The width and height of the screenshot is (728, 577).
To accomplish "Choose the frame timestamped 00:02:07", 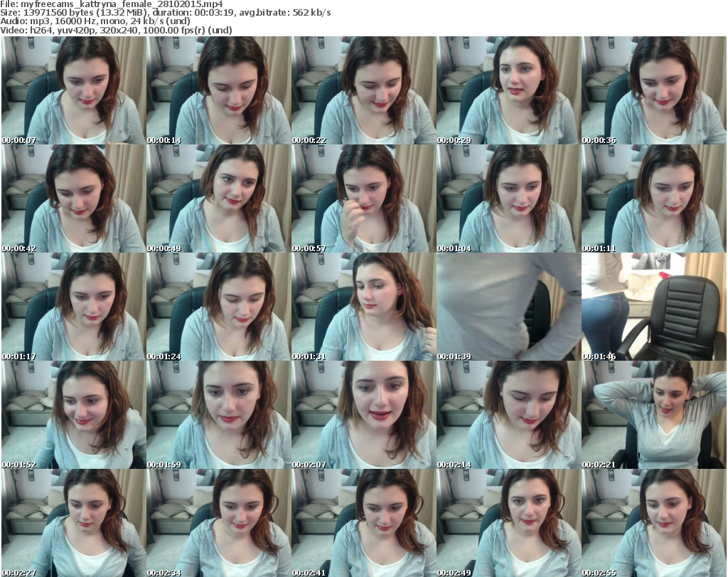I will click(x=363, y=415).
